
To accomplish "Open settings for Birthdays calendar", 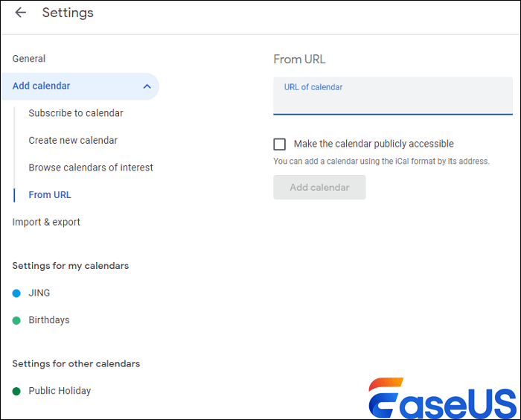I will pos(49,320).
